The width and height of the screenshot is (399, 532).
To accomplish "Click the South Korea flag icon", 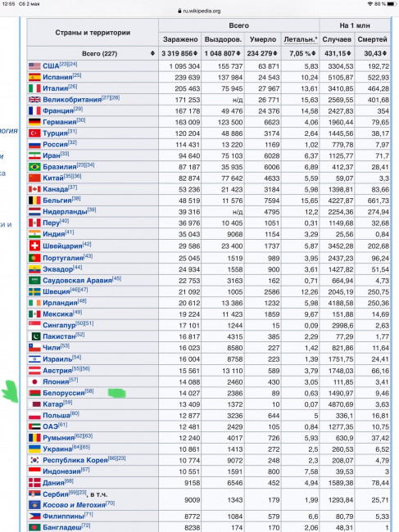I will tap(34, 460).
